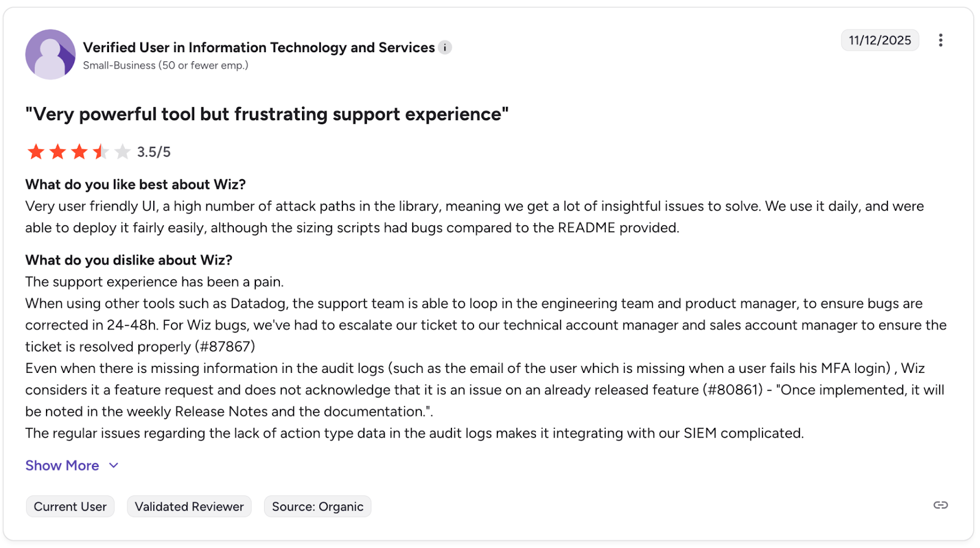Select the Validated Reviewer tag
Image resolution: width=980 pixels, height=548 pixels.
[x=189, y=506]
